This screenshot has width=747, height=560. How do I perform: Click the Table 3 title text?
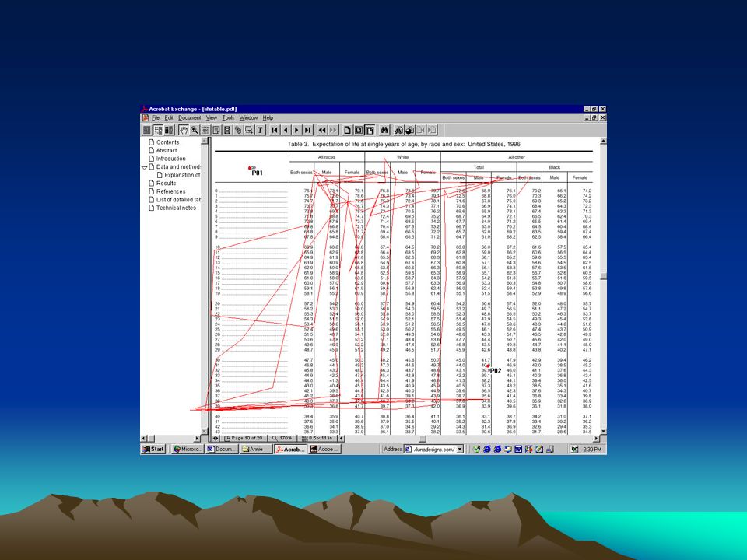[x=404, y=145]
